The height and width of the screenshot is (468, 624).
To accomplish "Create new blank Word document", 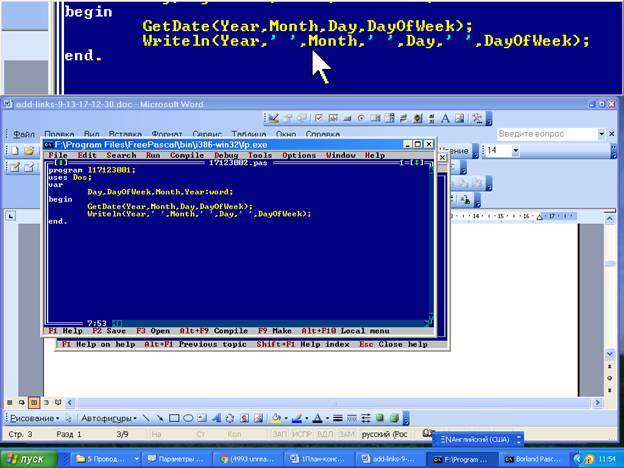I will tap(15, 150).
